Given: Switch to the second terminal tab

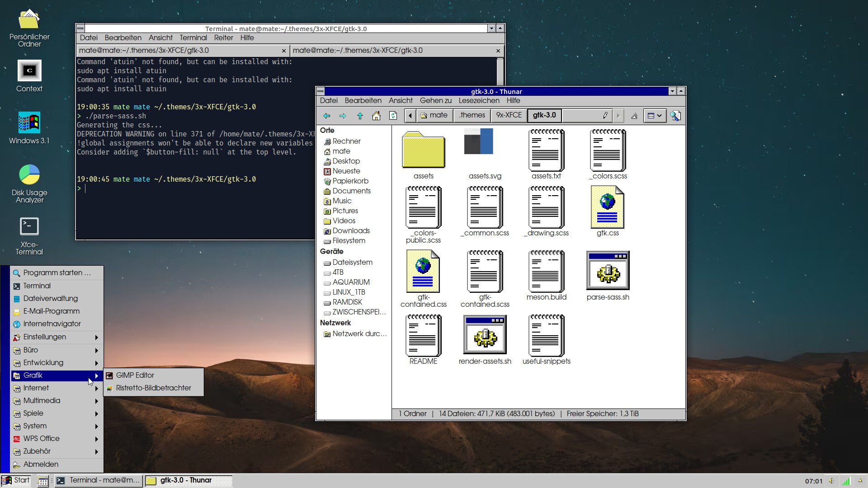Looking at the screenshot, I should pyautogui.click(x=396, y=51).
